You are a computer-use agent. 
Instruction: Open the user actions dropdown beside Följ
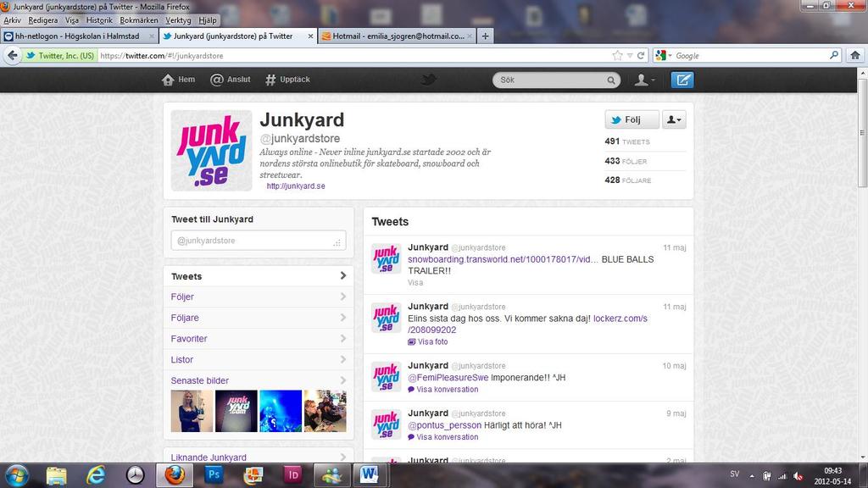(674, 119)
